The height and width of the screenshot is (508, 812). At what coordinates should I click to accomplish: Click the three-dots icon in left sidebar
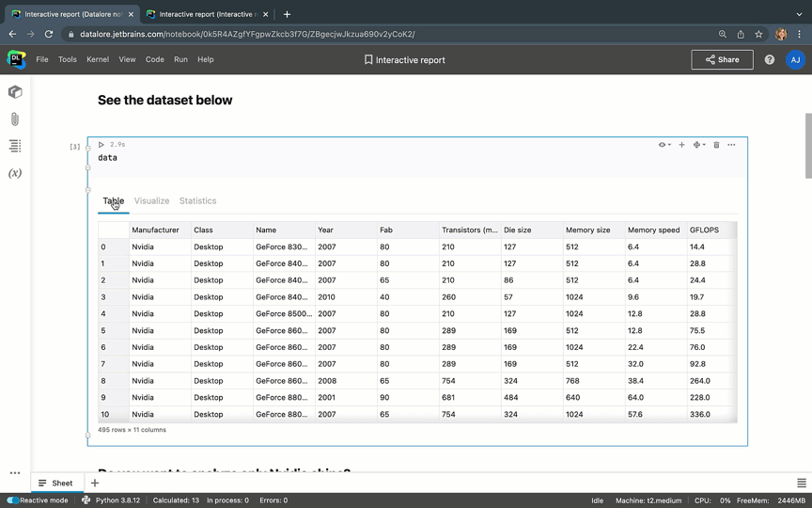(15, 473)
